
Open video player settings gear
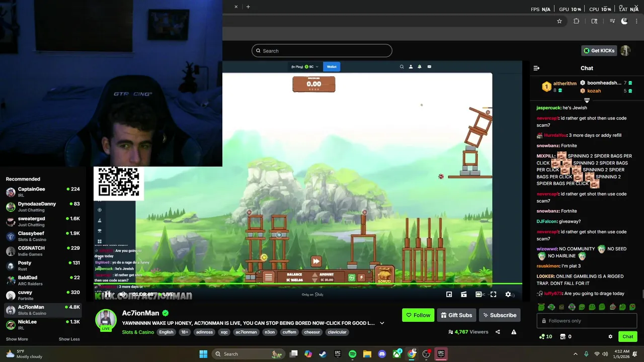(x=508, y=294)
